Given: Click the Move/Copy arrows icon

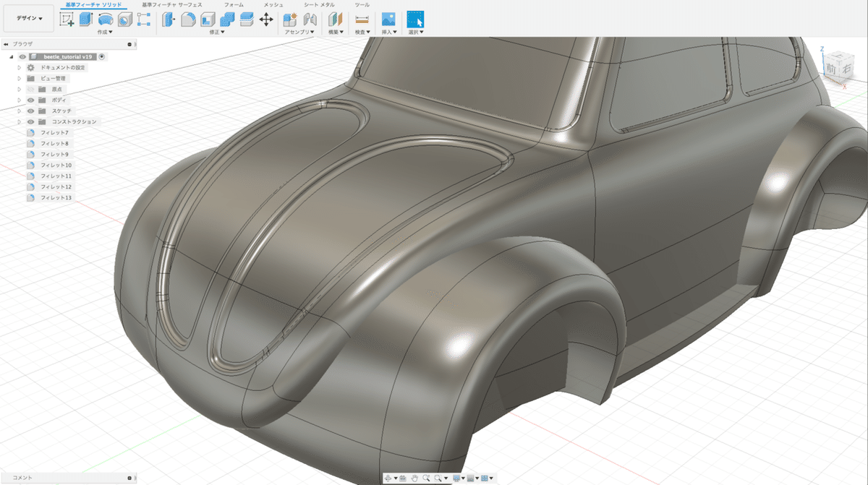Looking at the screenshot, I should (266, 20).
